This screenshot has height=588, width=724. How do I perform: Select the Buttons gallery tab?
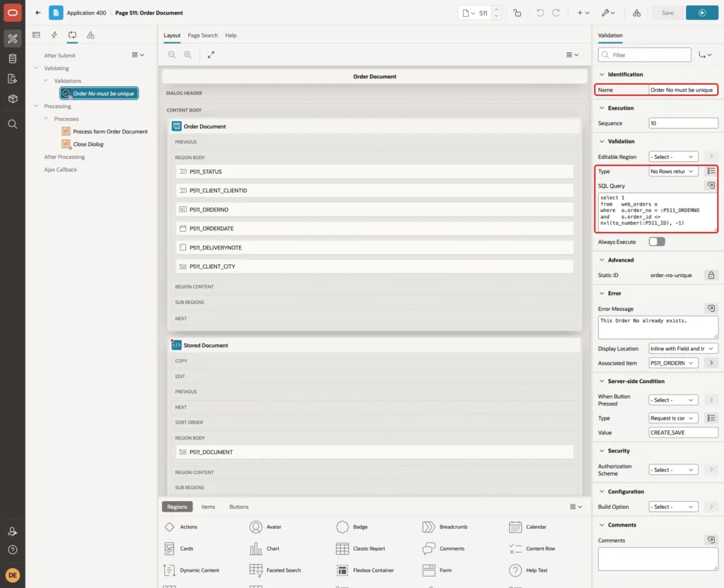(x=239, y=507)
